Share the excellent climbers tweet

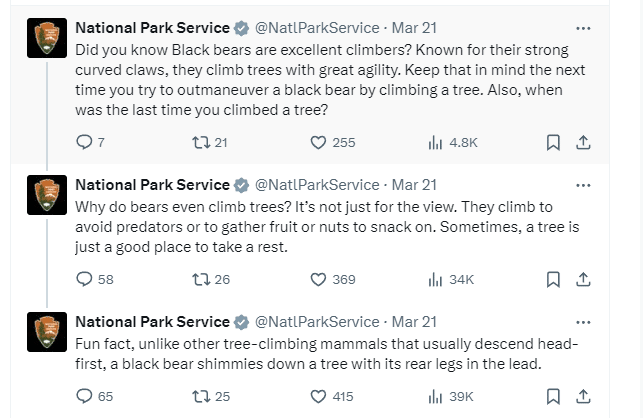click(583, 143)
